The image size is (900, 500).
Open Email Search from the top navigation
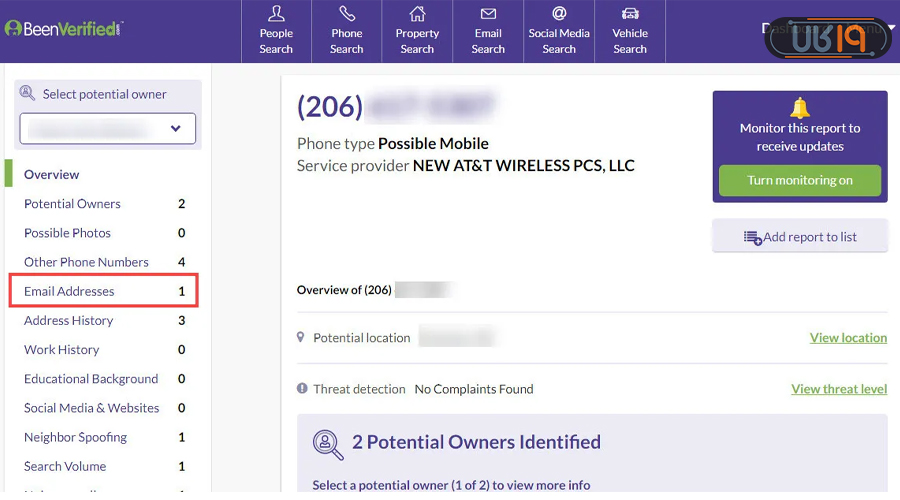pos(488,31)
